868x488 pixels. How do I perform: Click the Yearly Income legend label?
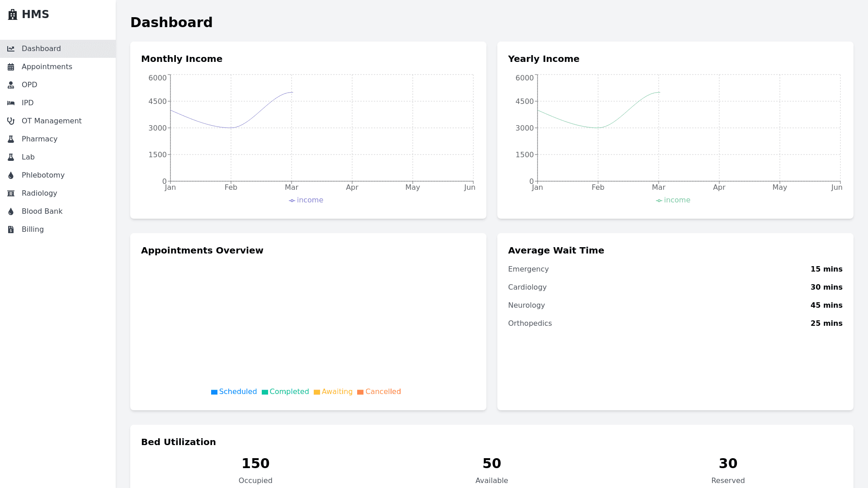tap(677, 200)
